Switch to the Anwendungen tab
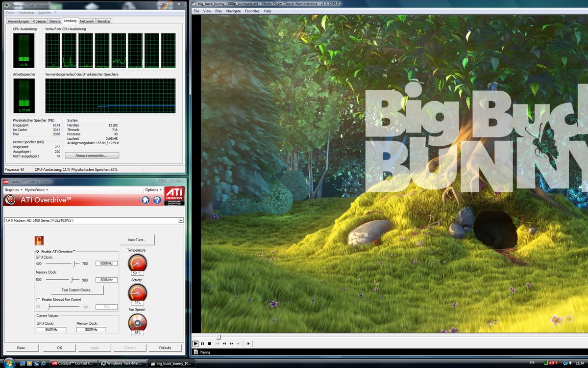This screenshot has width=588, height=368. click(x=19, y=21)
